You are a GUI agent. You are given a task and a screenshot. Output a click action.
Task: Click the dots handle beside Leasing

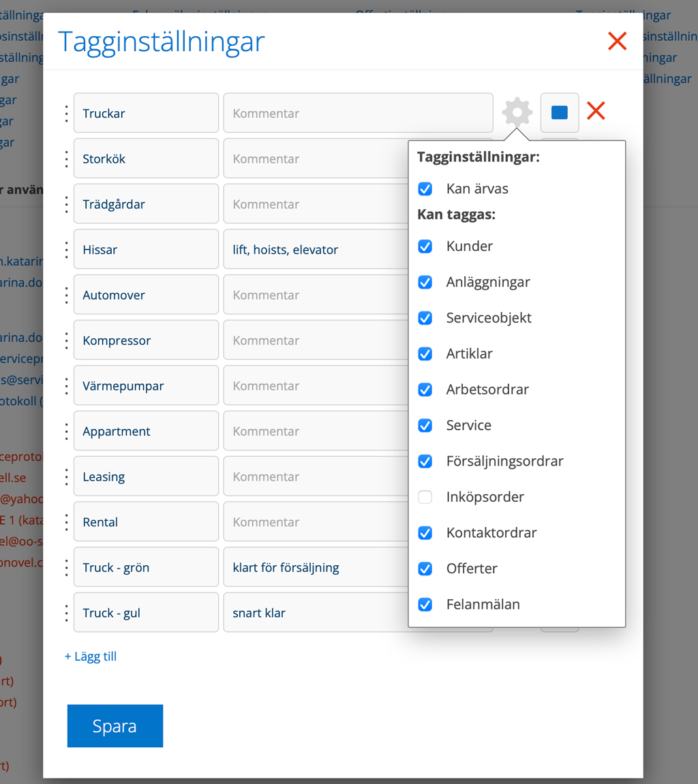(x=66, y=477)
